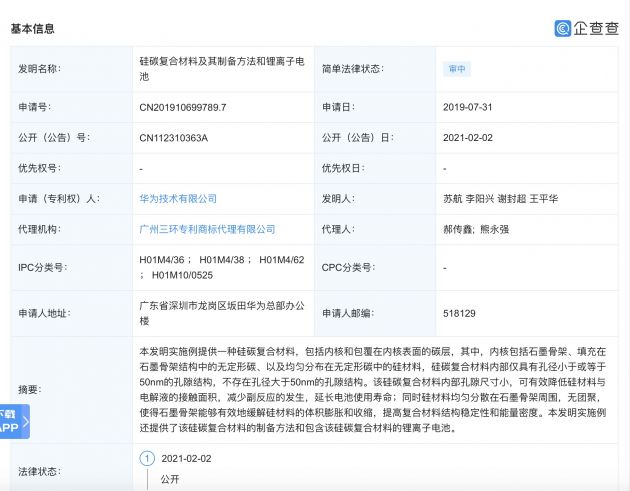Click the 申请人邮编 field label
The height and width of the screenshot is (491, 630).
point(348,313)
